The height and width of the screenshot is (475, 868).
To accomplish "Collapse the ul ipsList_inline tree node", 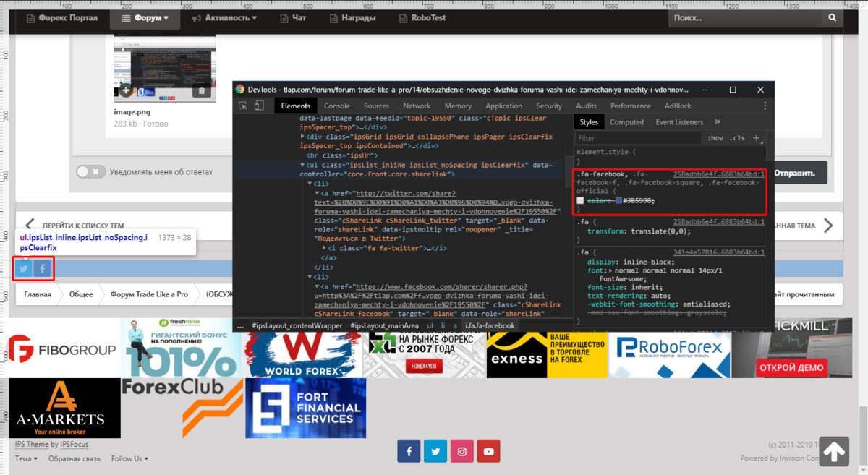I will tap(303, 166).
